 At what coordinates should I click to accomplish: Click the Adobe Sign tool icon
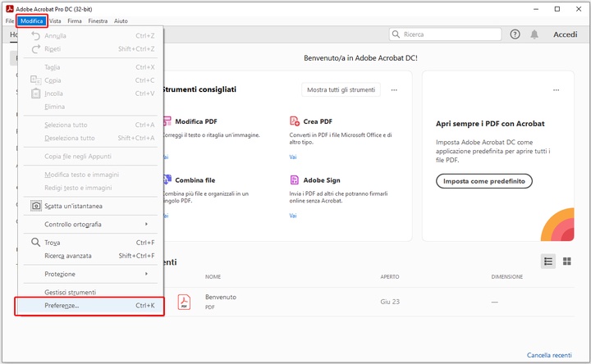pos(294,180)
